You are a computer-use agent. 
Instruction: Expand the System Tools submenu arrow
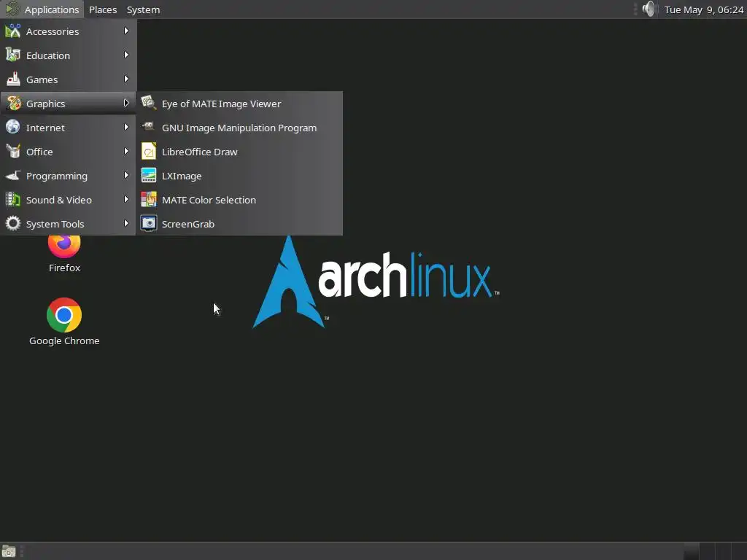(126, 223)
